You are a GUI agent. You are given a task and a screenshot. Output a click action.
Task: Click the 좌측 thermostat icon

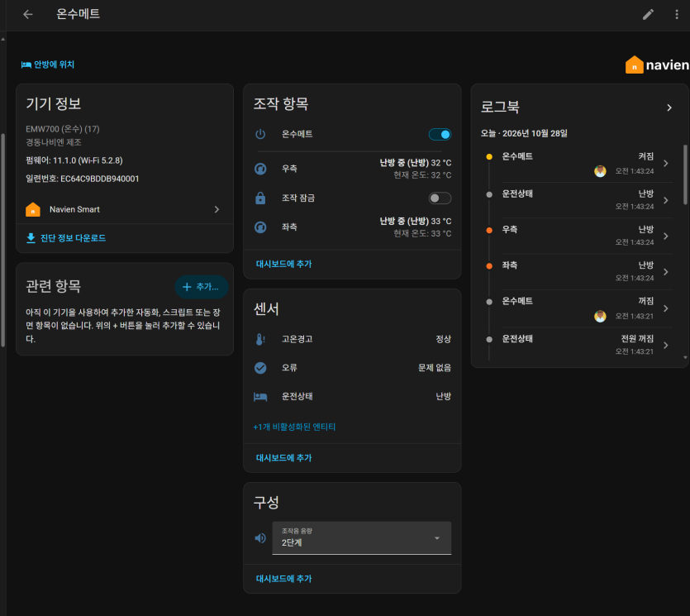pyautogui.click(x=260, y=227)
